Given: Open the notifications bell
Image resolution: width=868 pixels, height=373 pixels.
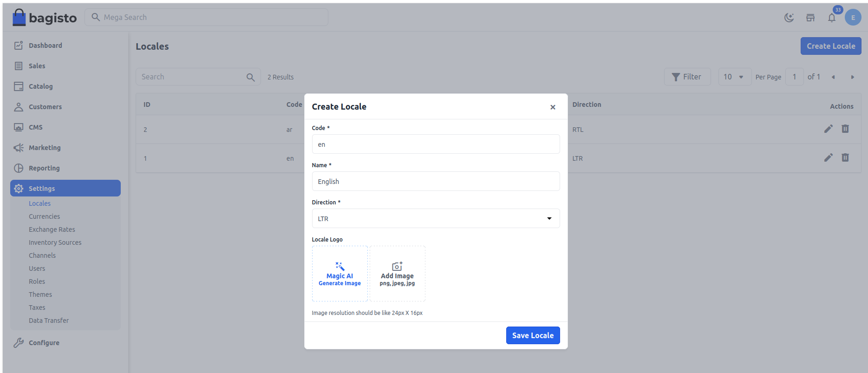Looking at the screenshot, I should coord(832,18).
